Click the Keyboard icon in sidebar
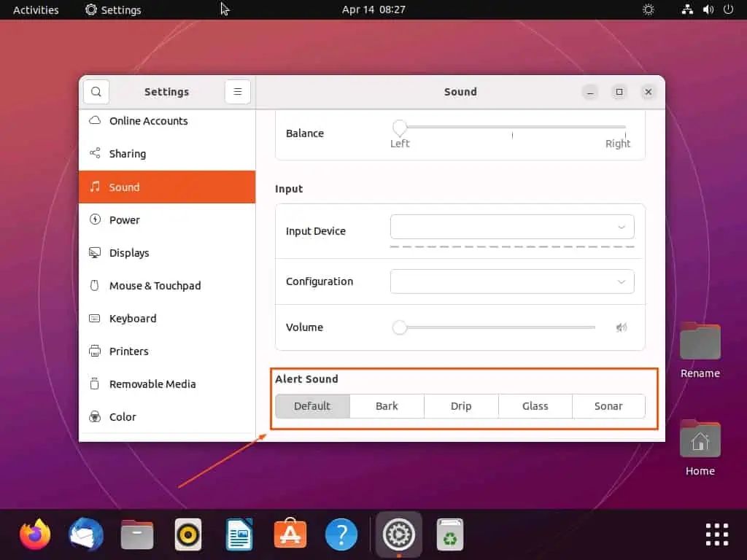Screen dimensions: 747x560 (x=95, y=318)
